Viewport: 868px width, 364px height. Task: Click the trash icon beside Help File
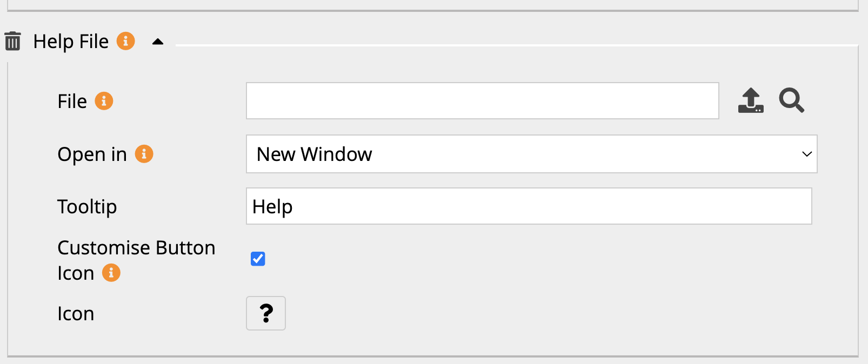point(12,42)
